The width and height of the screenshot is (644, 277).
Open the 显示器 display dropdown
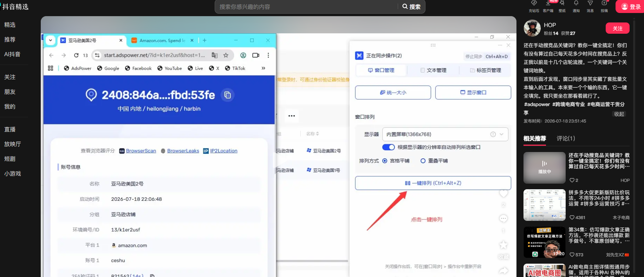point(445,134)
